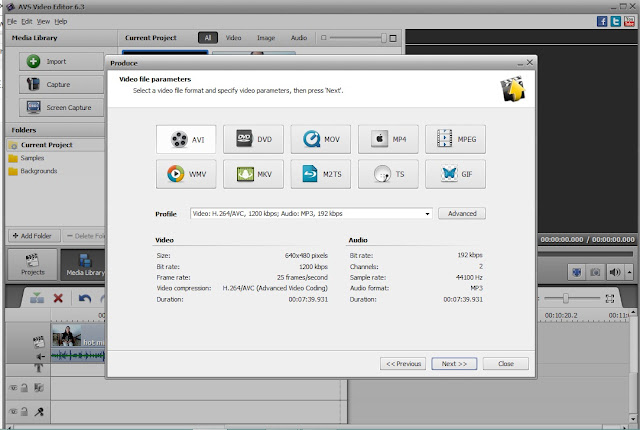
Task: Filter media by Video
Action: [x=233, y=38]
